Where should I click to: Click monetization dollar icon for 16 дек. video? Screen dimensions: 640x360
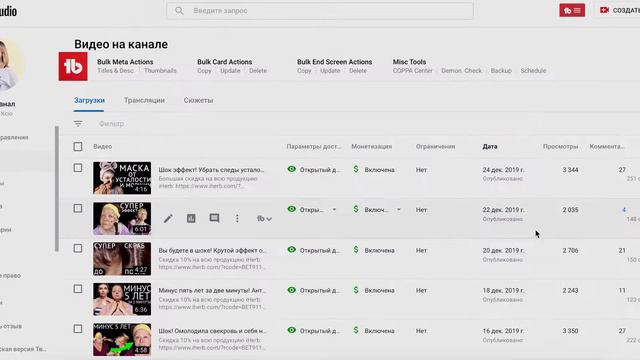coord(356,330)
